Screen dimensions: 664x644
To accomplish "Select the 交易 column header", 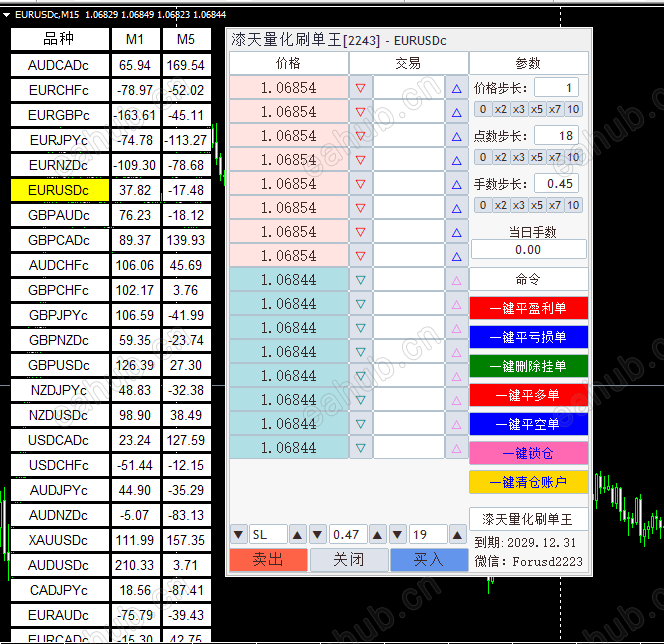I will [408, 63].
